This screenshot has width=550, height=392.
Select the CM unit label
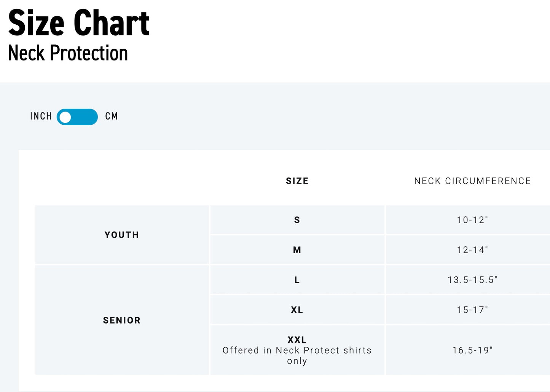point(112,116)
